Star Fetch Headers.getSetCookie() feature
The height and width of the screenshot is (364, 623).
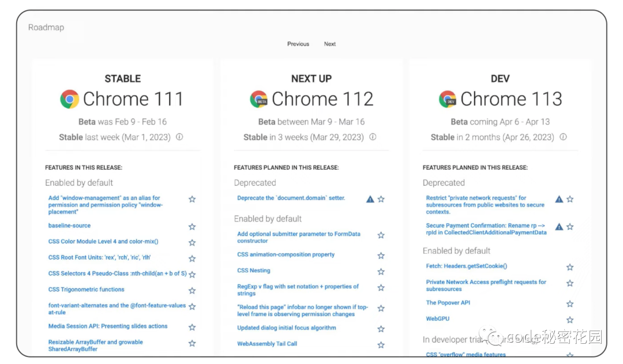click(x=570, y=267)
